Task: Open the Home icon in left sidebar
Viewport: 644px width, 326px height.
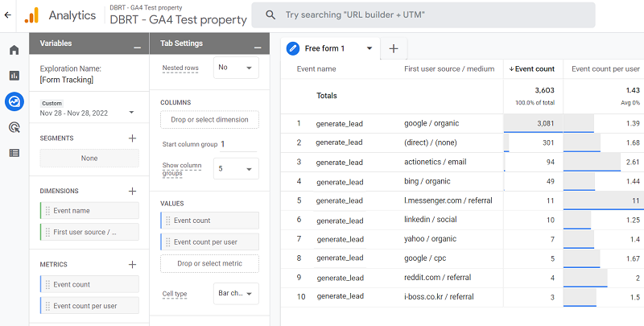Action: pyautogui.click(x=14, y=51)
